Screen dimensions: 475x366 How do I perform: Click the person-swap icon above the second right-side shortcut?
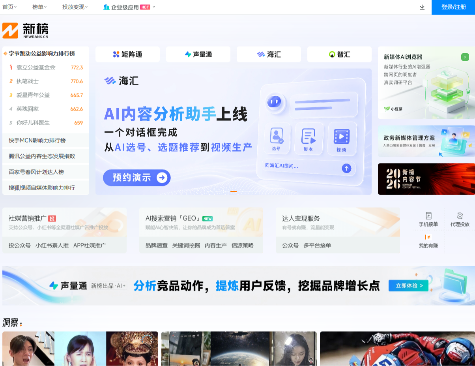[x=460, y=216]
